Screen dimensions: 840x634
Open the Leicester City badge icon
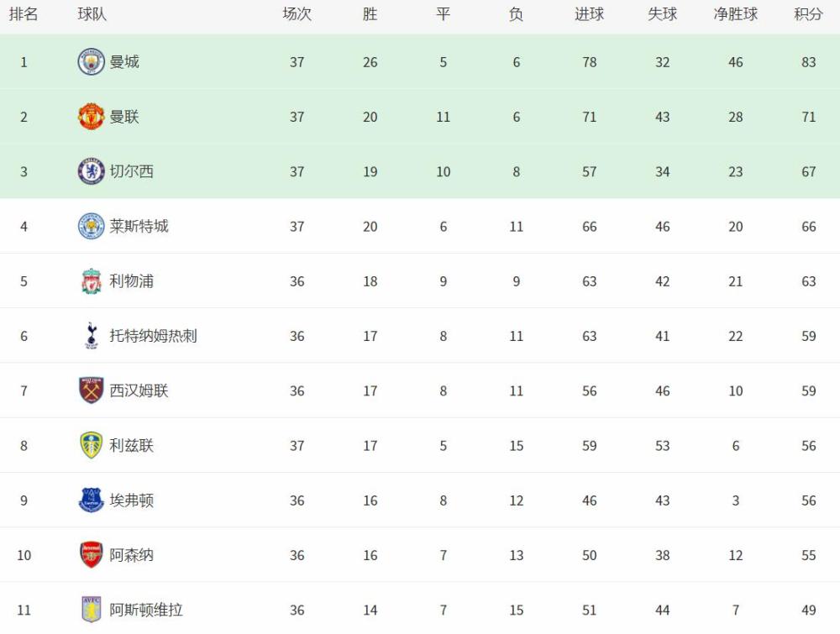point(91,226)
